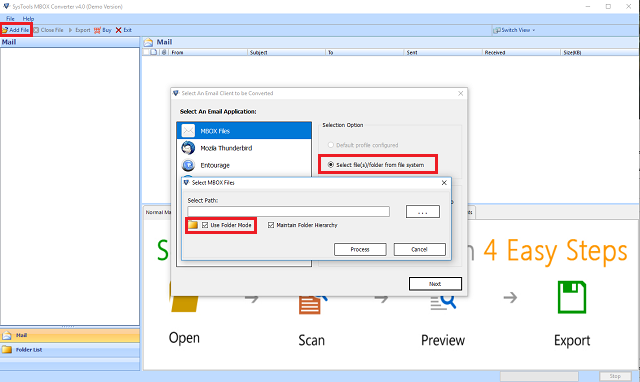Click the Select Path input field

point(288,211)
